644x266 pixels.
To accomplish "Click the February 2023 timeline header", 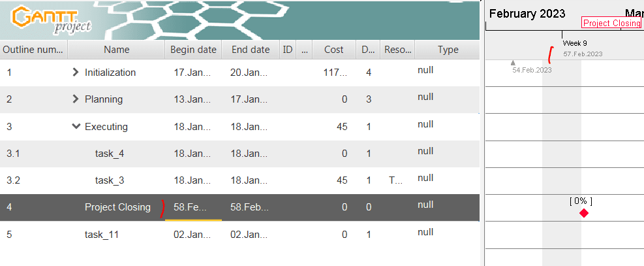I will pyautogui.click(x=527, y=14).
